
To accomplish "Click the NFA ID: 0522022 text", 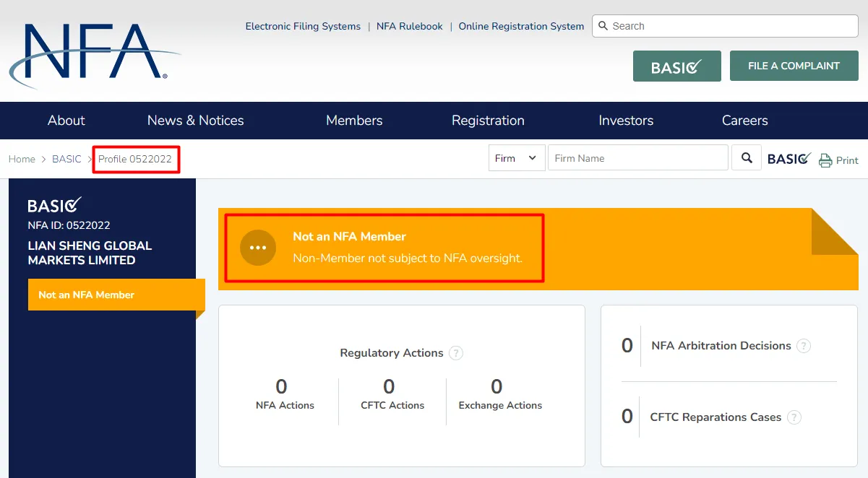I will [x=69, y=225].
